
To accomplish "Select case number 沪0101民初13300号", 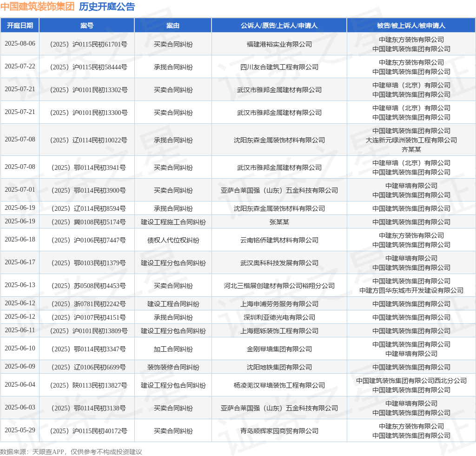I will (x=89, y=113).
